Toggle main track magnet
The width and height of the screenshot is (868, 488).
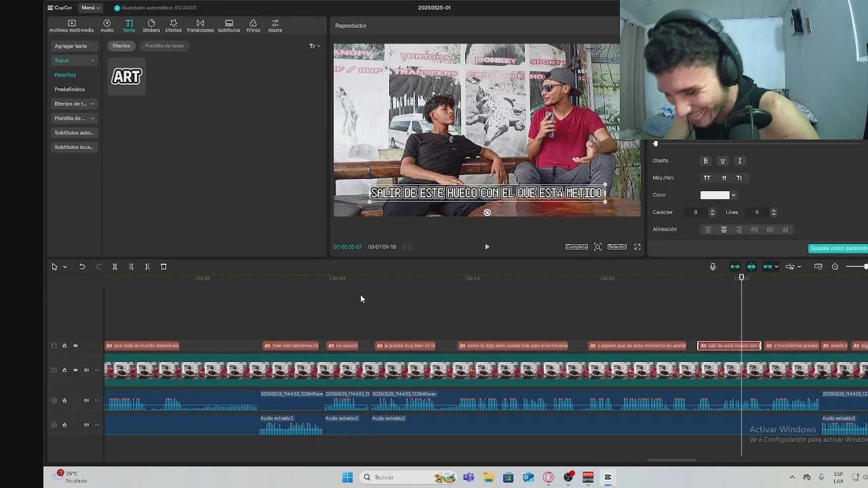coord(734,267)
